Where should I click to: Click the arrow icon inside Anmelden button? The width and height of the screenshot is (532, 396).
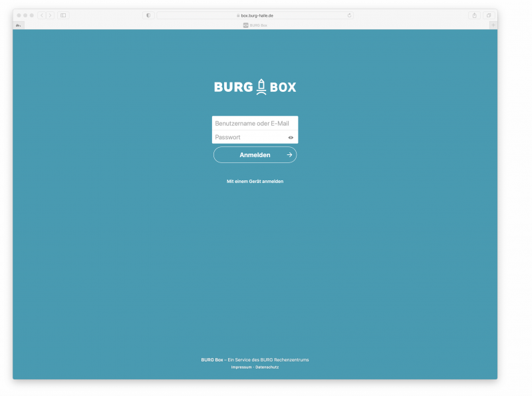point(289,155)
